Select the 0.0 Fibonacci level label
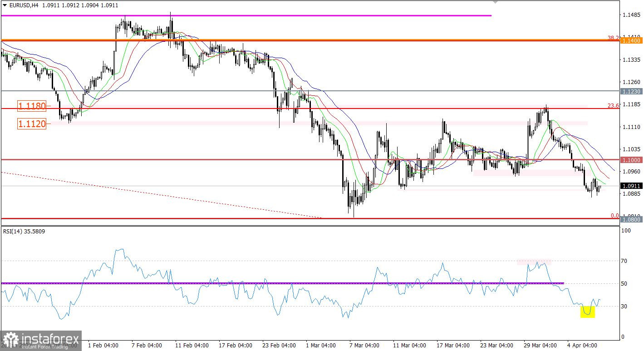The width and height of the screenshot is (644, 351). click(615, 216)
